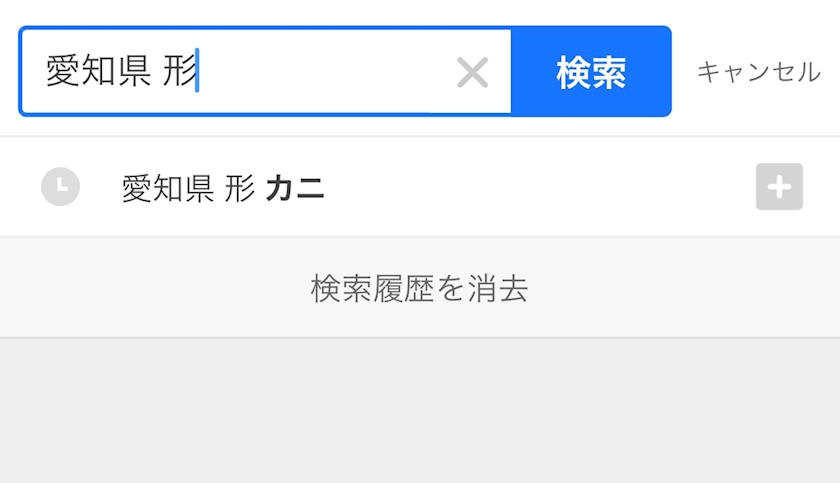The width and height of the screenshot is (840, 483).
Task: Click white space left of 検索履歴を消去
Action: [155, 288]
